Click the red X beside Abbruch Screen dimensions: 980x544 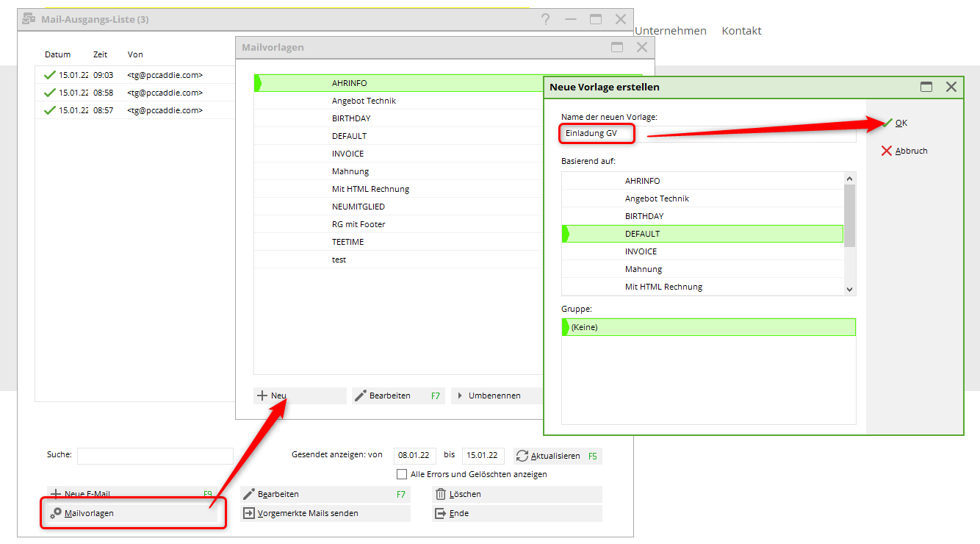[x=887, y=151]
